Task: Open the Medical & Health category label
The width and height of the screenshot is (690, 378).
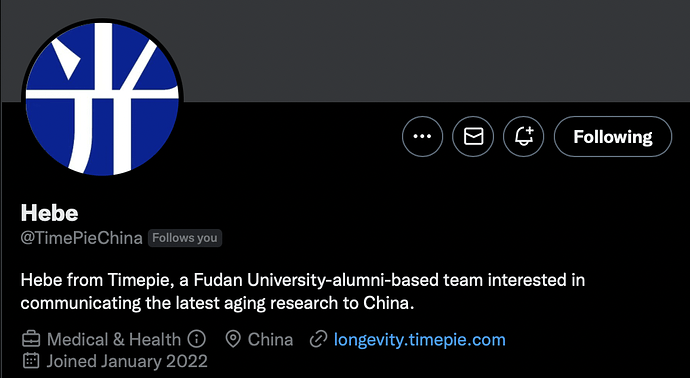Action: tap(114, 339)
